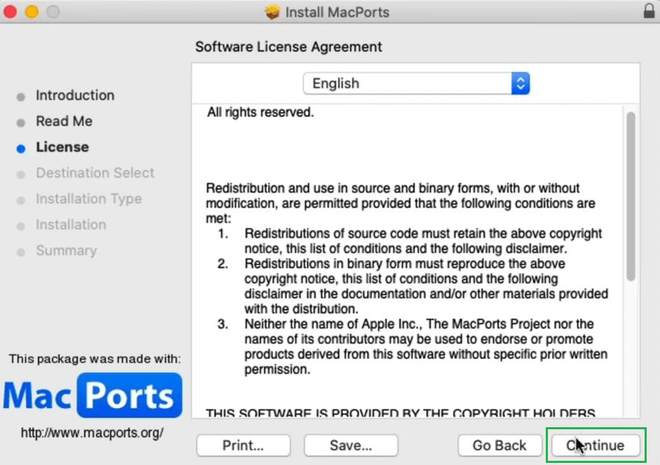This screenshot has width=660, height=465.
Task: Click license condition 3 about Apple Inc.
Action: pyautogui.click(x=412, y=347)
